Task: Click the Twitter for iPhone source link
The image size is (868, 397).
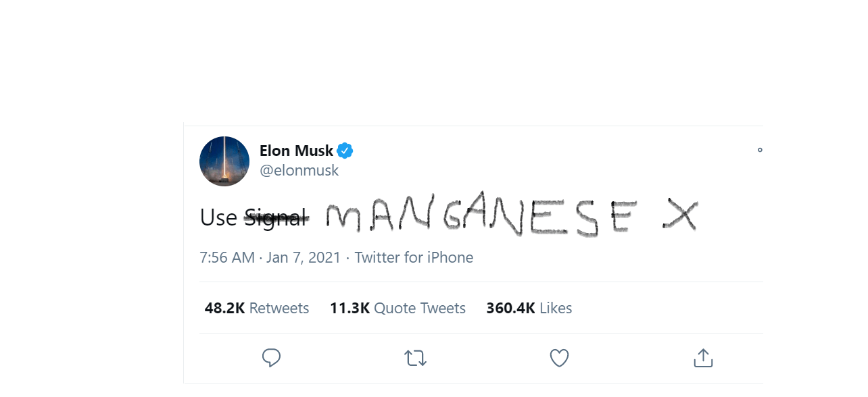Action: [414, 257]
